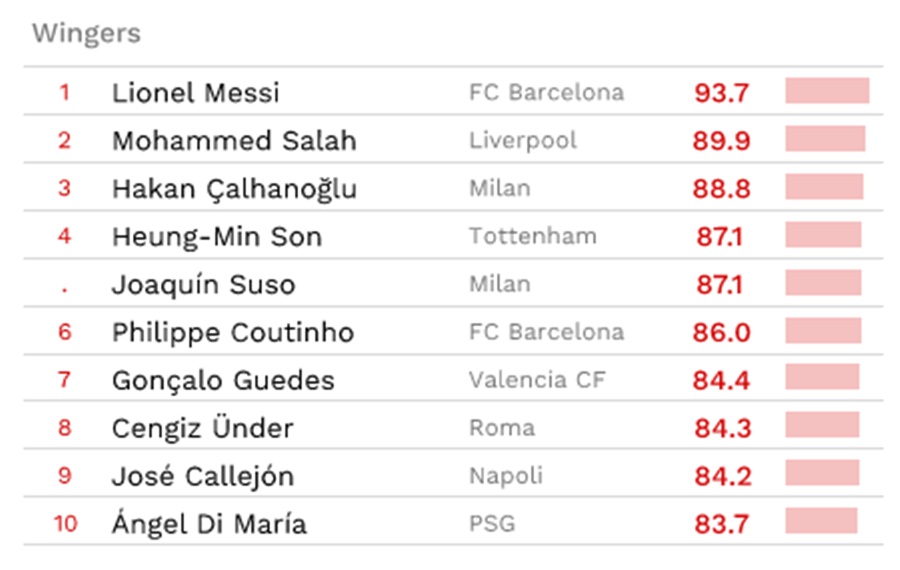Click Messi's 93.7 rating bar
The image size is (900, 570).
tap(827, 91)
